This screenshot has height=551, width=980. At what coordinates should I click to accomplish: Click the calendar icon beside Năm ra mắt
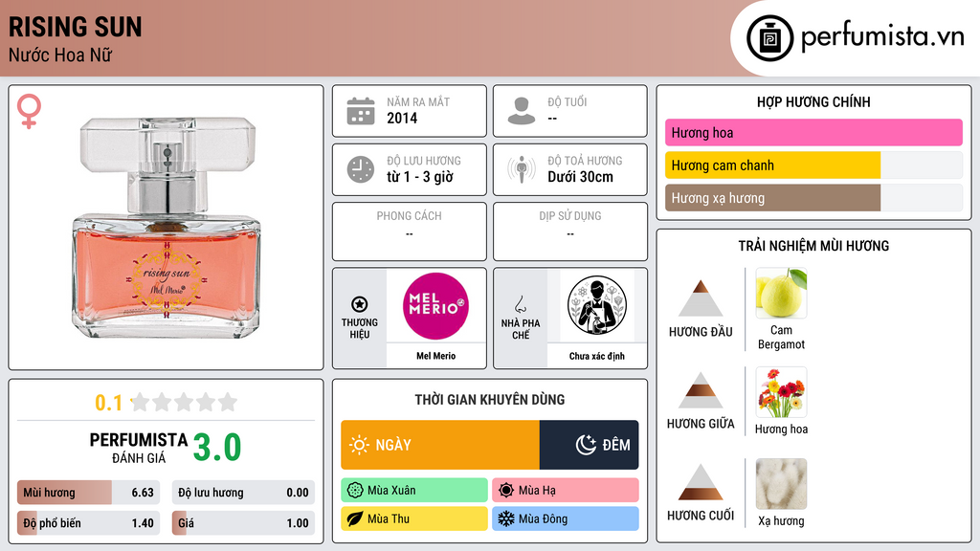click(361, 111)
